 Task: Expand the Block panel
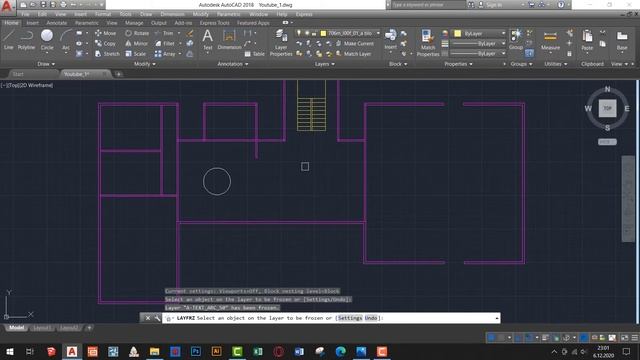click(398, 64)
